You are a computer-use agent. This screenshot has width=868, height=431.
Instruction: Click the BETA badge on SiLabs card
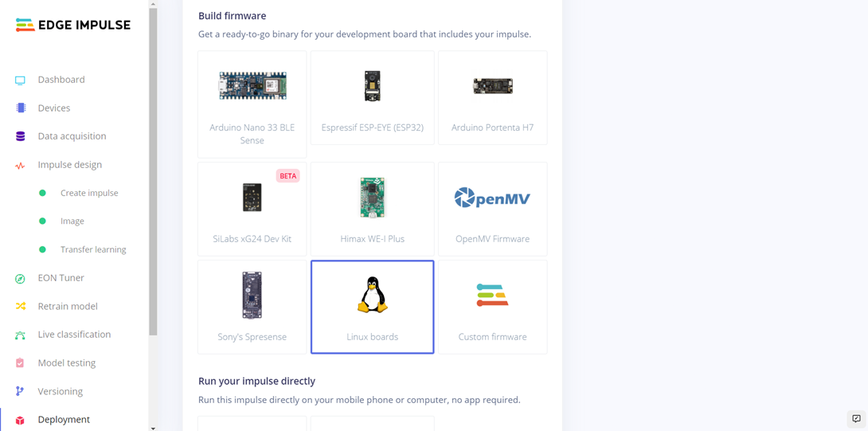(287, 176)
